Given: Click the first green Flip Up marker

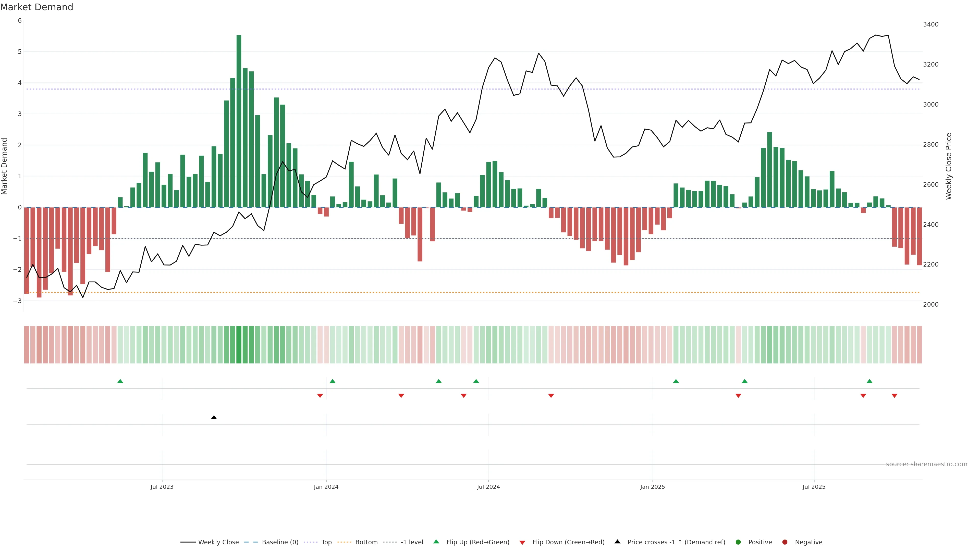Looking at the screenshot, I should [x=120, y=381].
